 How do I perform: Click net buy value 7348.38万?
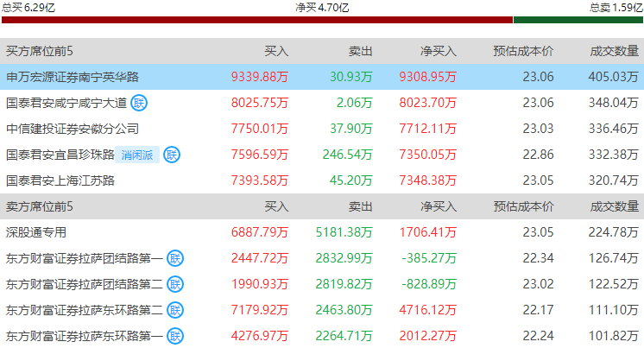point(427,180)
